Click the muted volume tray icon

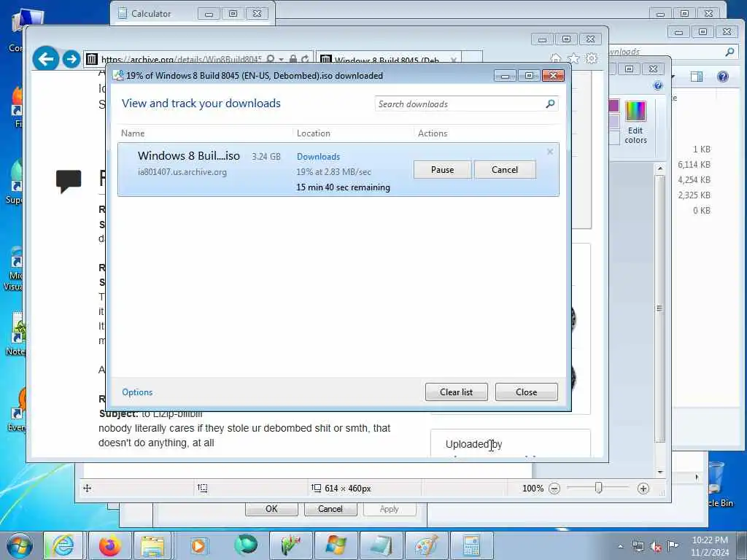pos(656,546)
